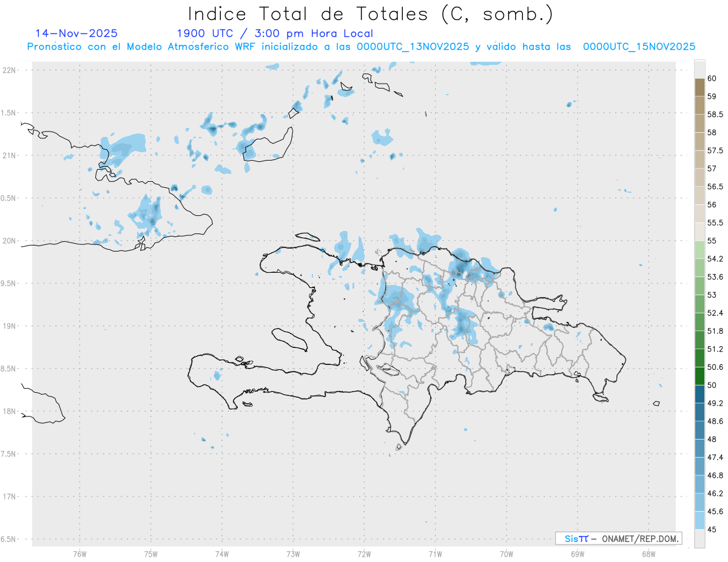This screenshot has width=728, height=562.
Task: Click the "21N" latitude label
Action: 9,155
